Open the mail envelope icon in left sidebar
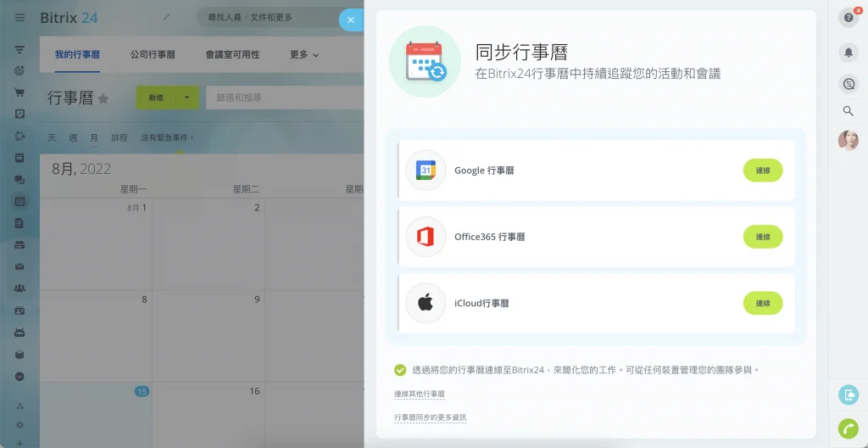This screenshot has width=868, height=448. coord(19,266)
